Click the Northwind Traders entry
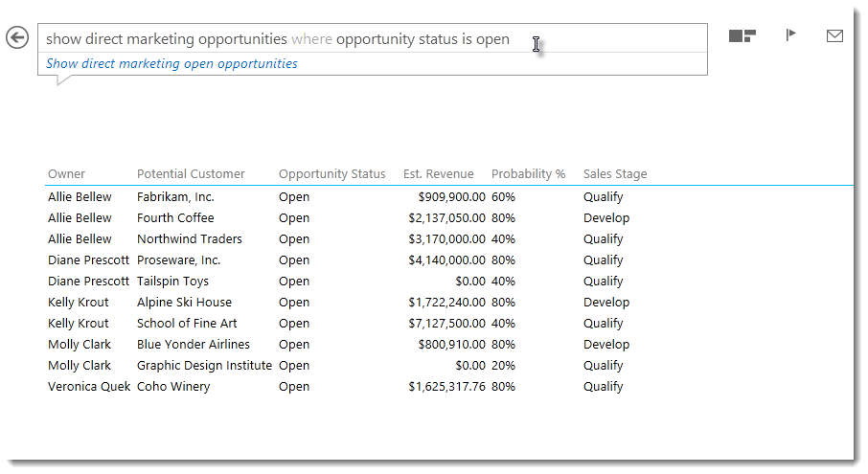The width and height of the screenshot is (868, 474). pos(190,239)
